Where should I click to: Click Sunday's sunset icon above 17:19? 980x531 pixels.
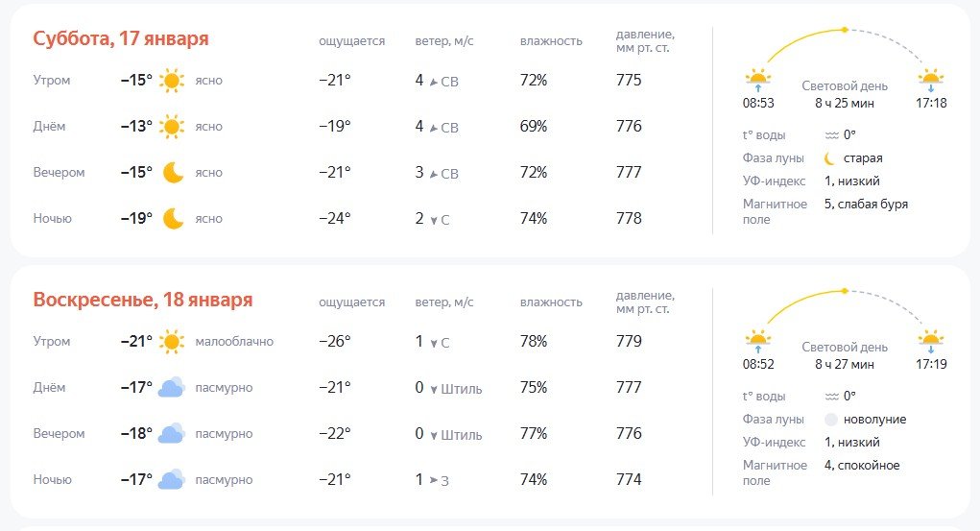click(930, 341)
